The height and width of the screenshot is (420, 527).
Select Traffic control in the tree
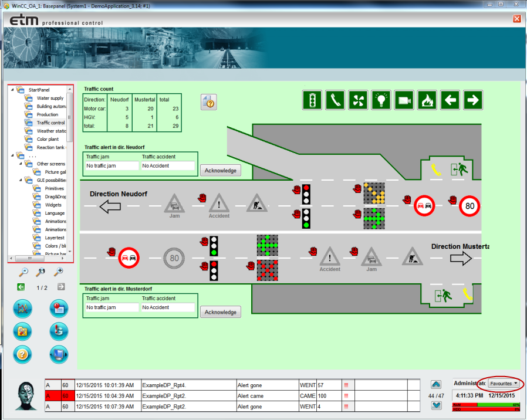pos(50,123)
